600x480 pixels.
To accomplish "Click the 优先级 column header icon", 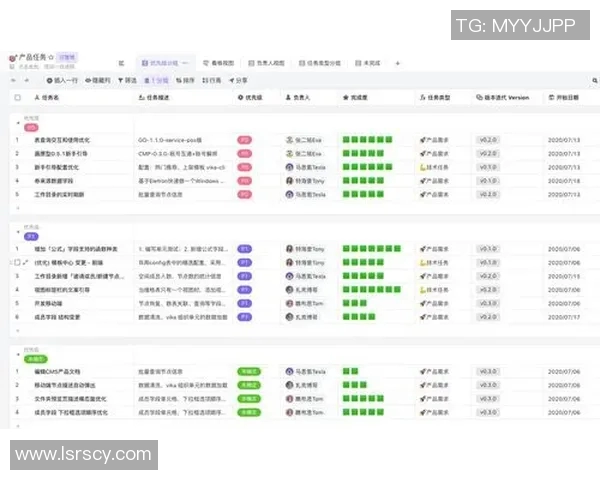I will pos(241,98).
